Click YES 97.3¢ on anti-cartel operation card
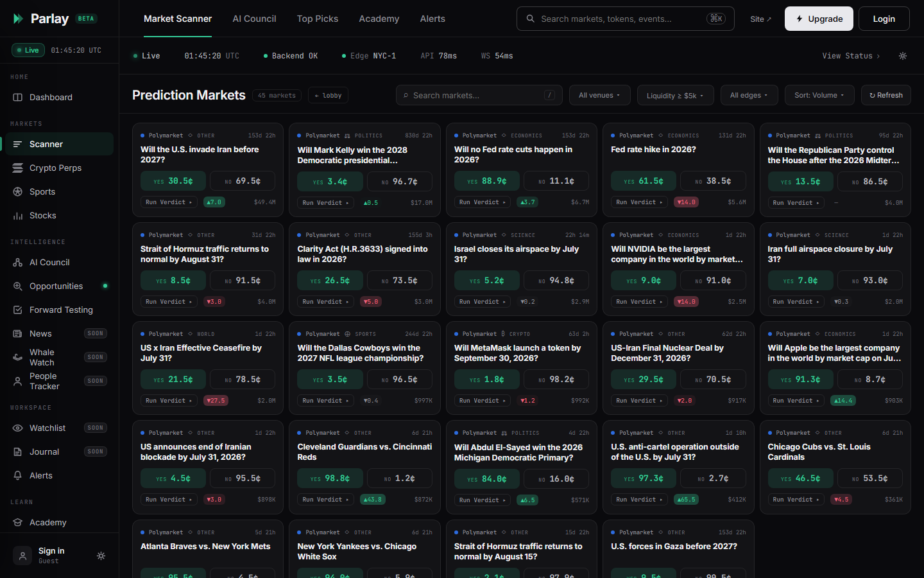Image resolution: width=924 pixels, height=578 pixels. (644, 478)
